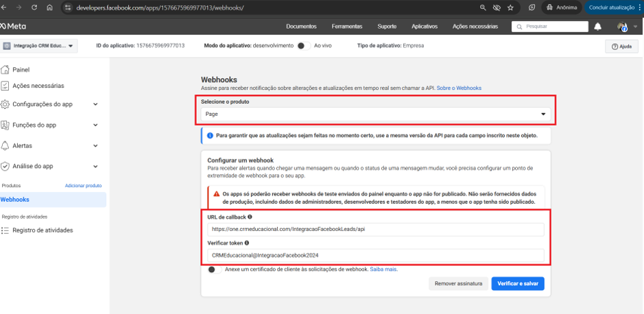Open Ações necessárias in the top navigation
The image size is (644, 314).
point(475,26)
